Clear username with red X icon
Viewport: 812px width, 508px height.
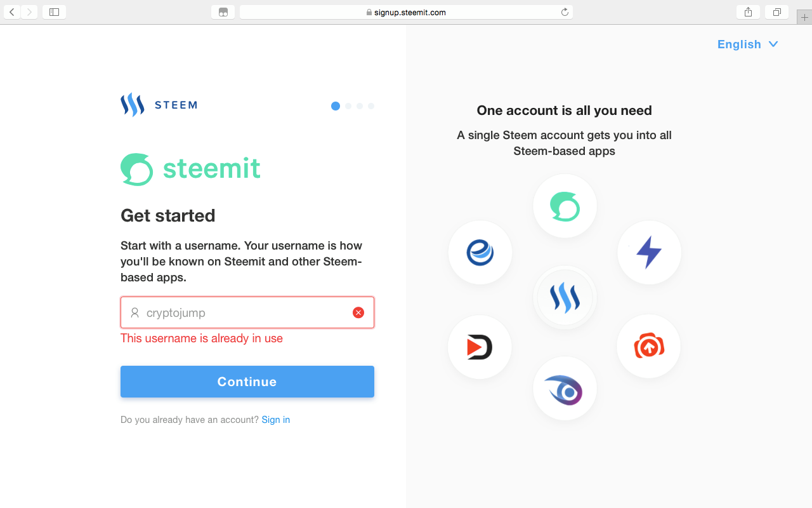click(x=358, y=312)
